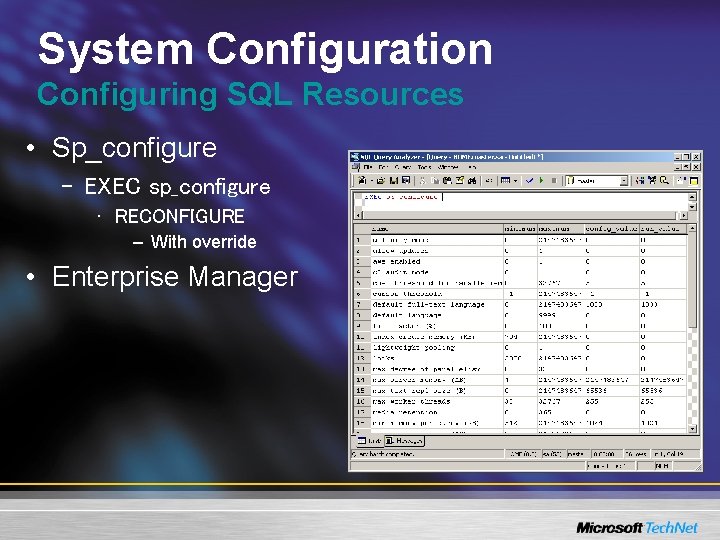720x540 pixels.
Task: Click the config_value column header
Action: coord(611,228)
